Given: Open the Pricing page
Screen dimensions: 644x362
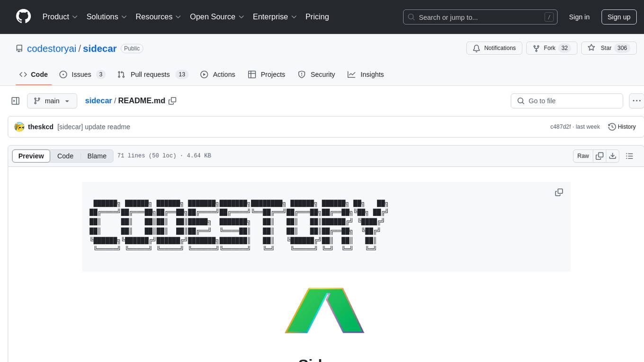Looking at the screenshot, I should 317,17.
